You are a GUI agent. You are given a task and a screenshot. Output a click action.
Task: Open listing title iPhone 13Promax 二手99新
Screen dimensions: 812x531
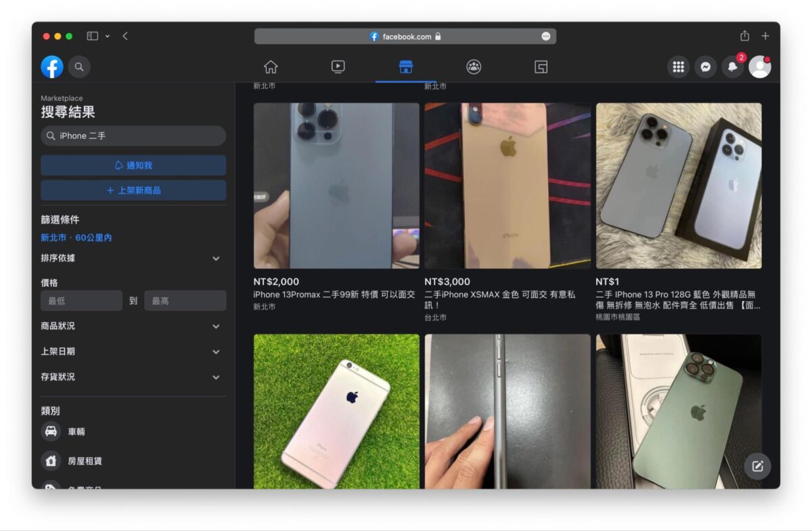click(334, 295)
